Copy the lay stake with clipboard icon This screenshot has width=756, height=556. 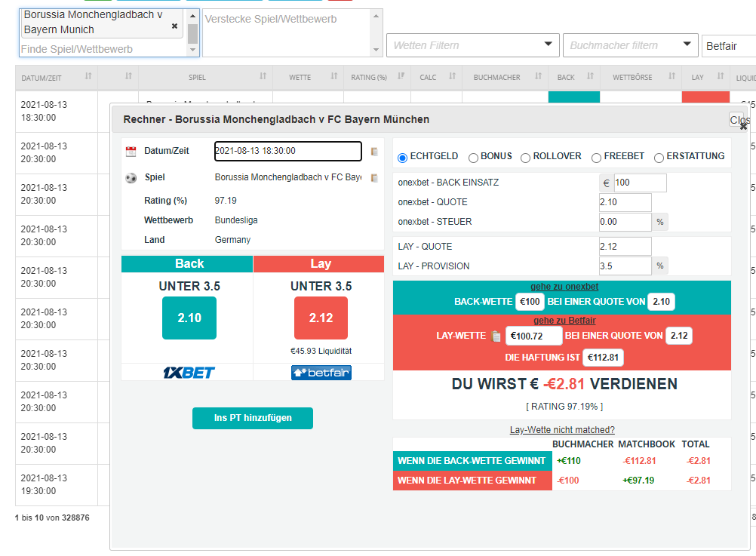click(x=496, y=336)
